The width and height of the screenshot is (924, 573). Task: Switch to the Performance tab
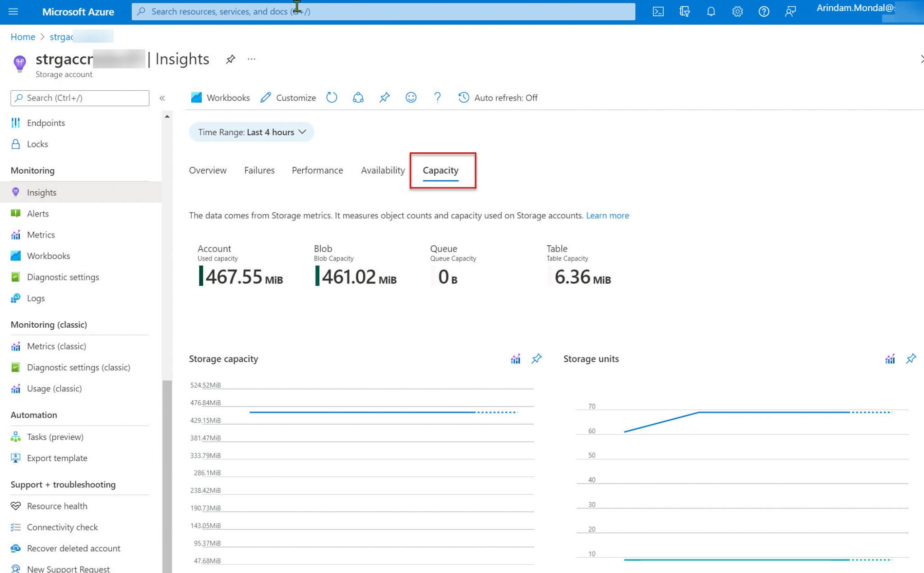tap(317, 170)
